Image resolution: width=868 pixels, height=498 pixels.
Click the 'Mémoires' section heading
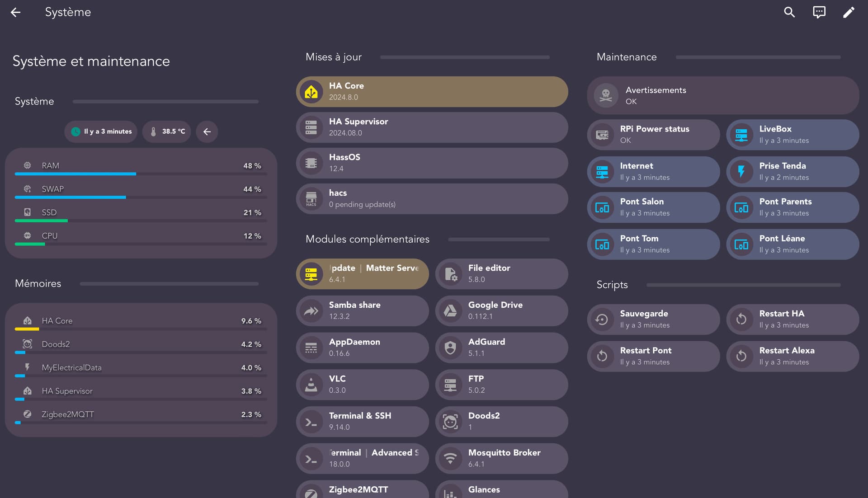pos(38,283)
